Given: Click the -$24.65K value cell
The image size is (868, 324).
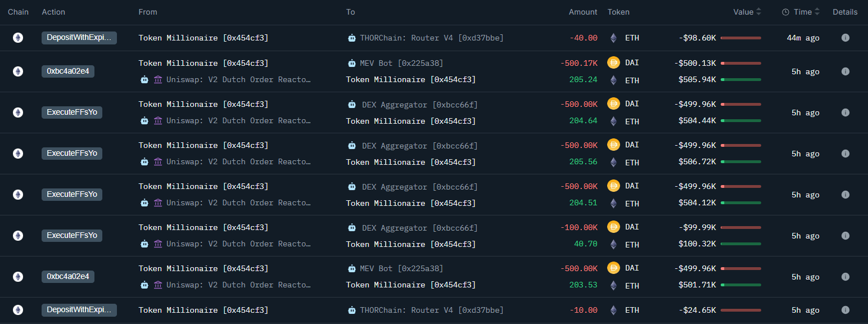Looking at the screenshot, I should click(x=696, y=310).
